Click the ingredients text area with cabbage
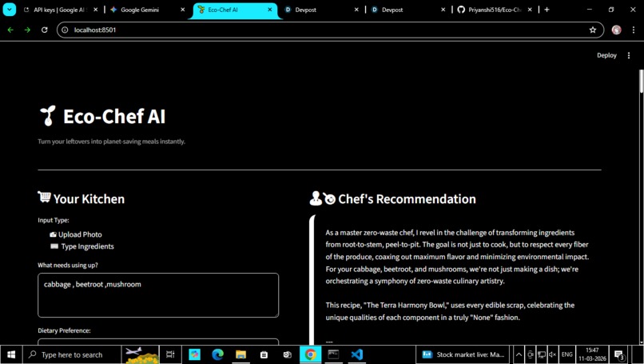The height and width of the screenshot is (364, 644). coord(158,295)
